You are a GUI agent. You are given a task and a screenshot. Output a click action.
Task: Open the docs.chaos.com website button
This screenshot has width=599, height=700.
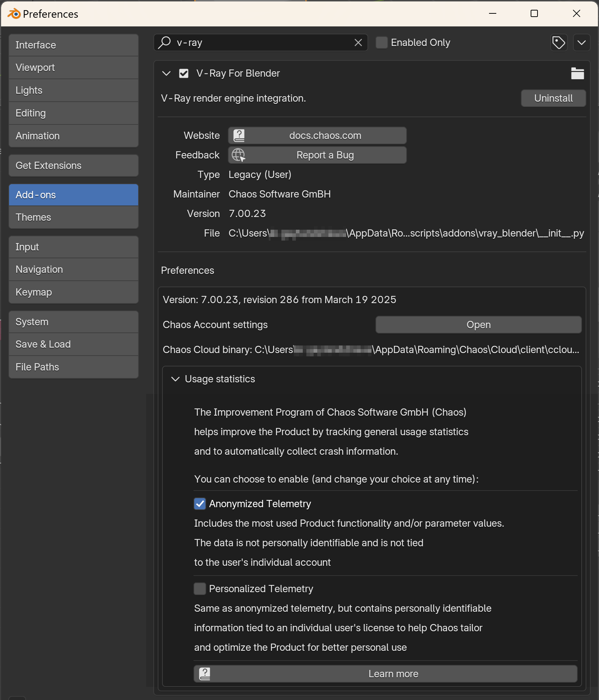317,136
